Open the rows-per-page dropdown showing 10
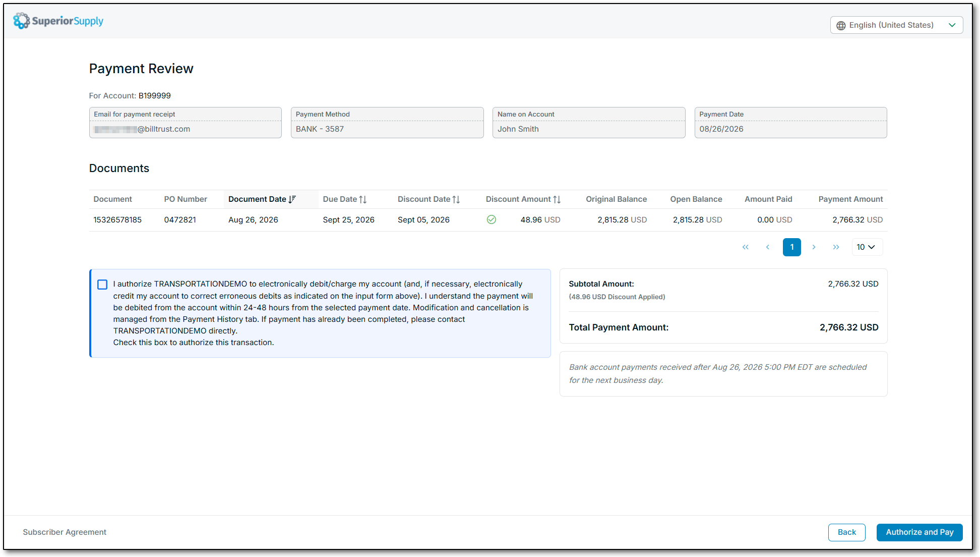Image resolution: width=980 pixels, height=557 pixels. coord(867,247)
